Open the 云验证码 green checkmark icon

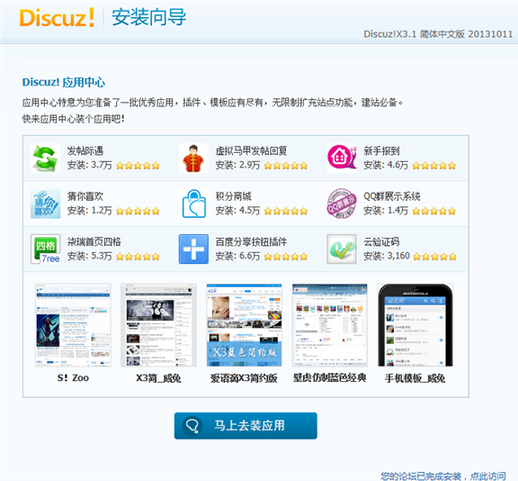point(342,249)
